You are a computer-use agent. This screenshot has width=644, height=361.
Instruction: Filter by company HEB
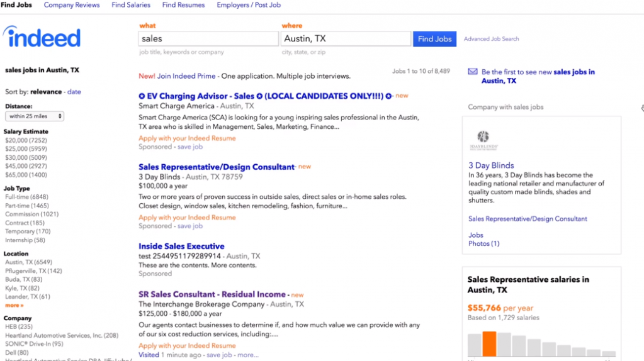[x=18, y=326]
